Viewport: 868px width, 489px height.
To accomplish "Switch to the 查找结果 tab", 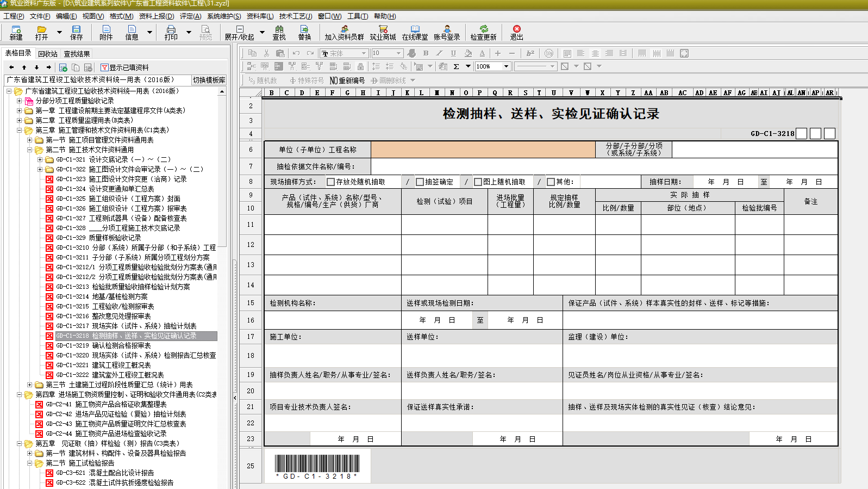I will (x=77, y=54).
